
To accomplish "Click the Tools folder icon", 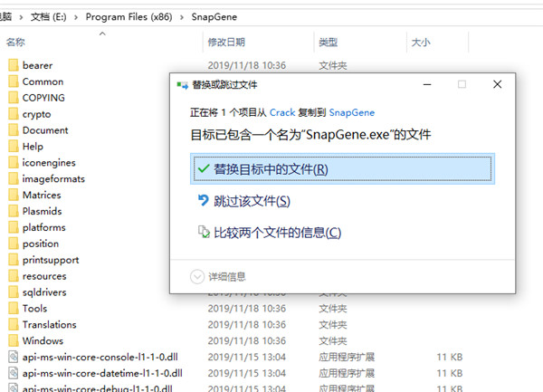I will 14,308.
